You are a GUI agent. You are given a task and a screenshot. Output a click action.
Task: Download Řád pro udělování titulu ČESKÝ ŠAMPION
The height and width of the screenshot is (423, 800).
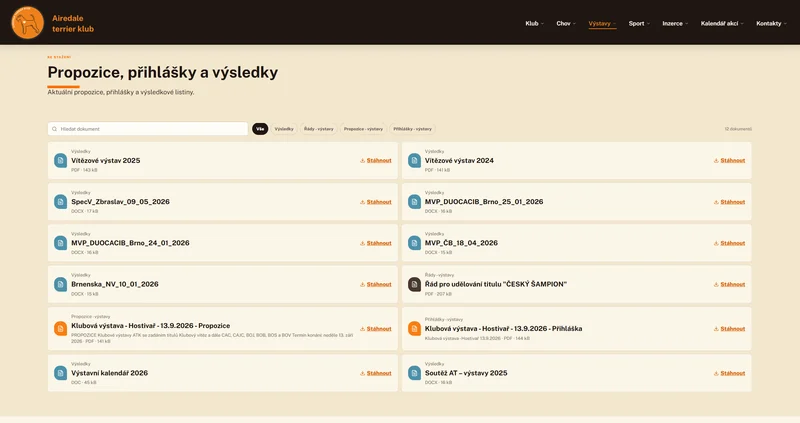pyautogui.click(x=729, y=285)
